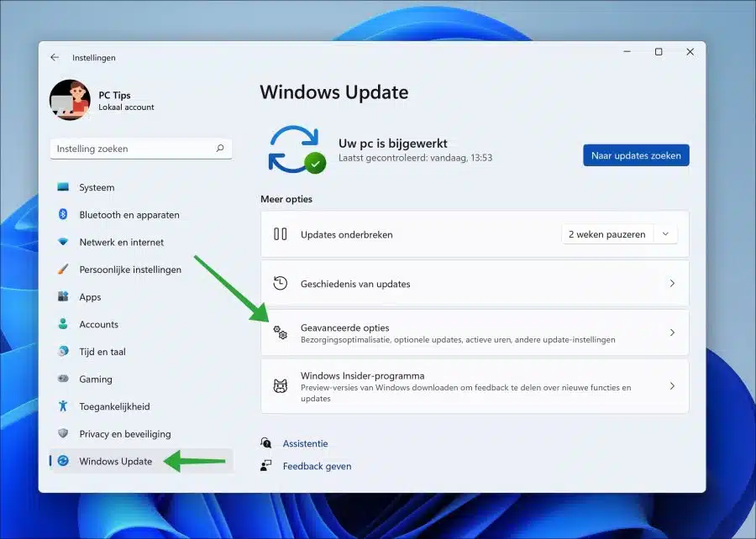The width and height of the screenshot is (756, 539).
Task: Click the Bluetooth en apparaten icon
Action: tap(63, 214)
